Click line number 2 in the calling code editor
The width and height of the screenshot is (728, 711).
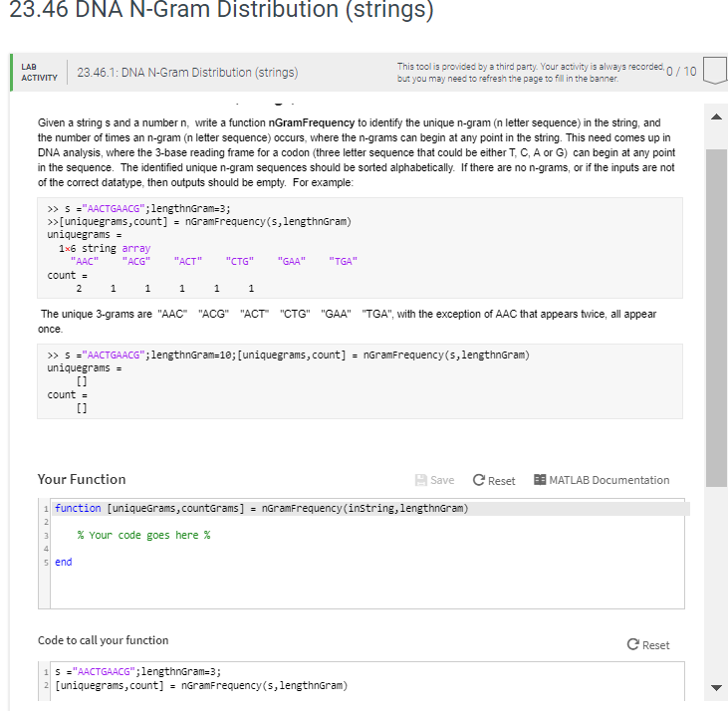click(46, 685)
